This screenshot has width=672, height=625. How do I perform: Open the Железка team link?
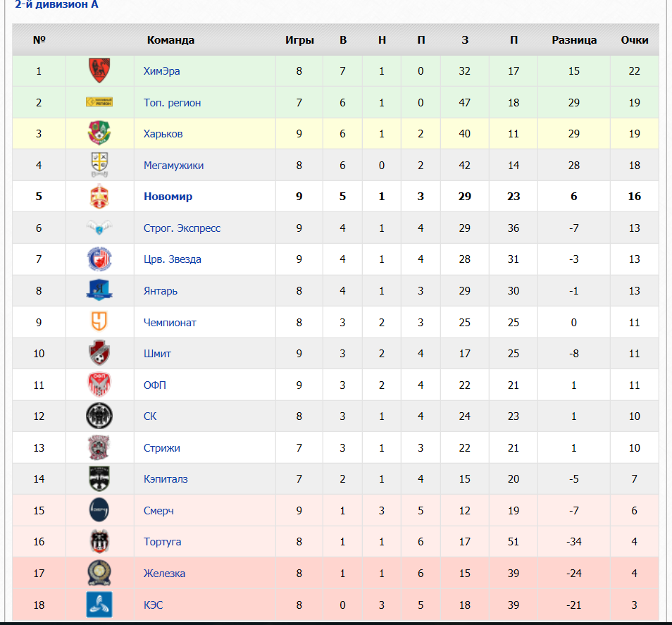165,574
